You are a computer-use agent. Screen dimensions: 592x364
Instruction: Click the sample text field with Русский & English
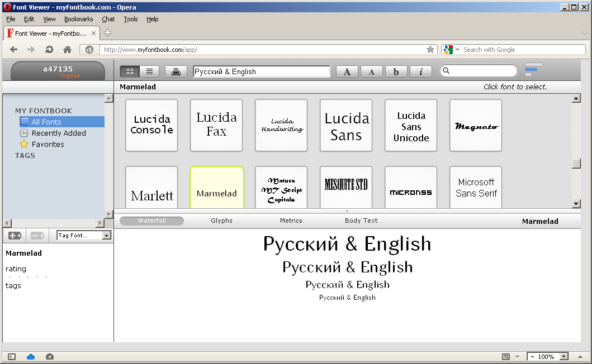coord(261,71)
